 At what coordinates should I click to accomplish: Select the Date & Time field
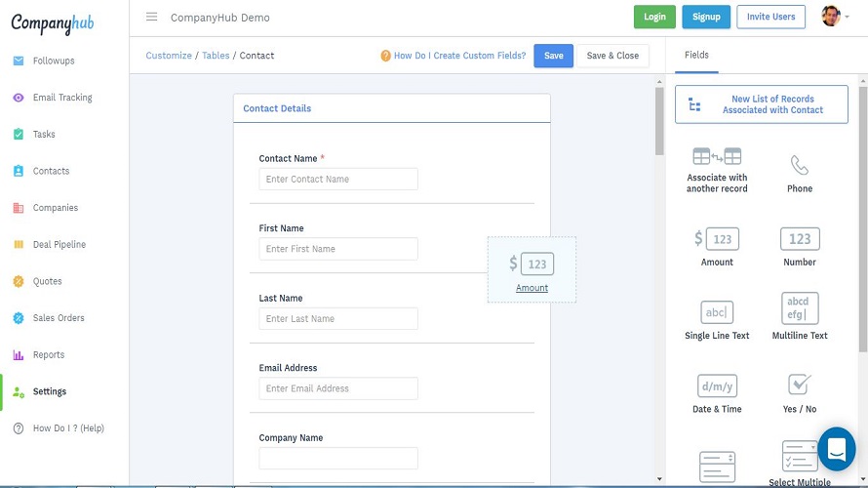pyautogui.click(x=717, y=394)
